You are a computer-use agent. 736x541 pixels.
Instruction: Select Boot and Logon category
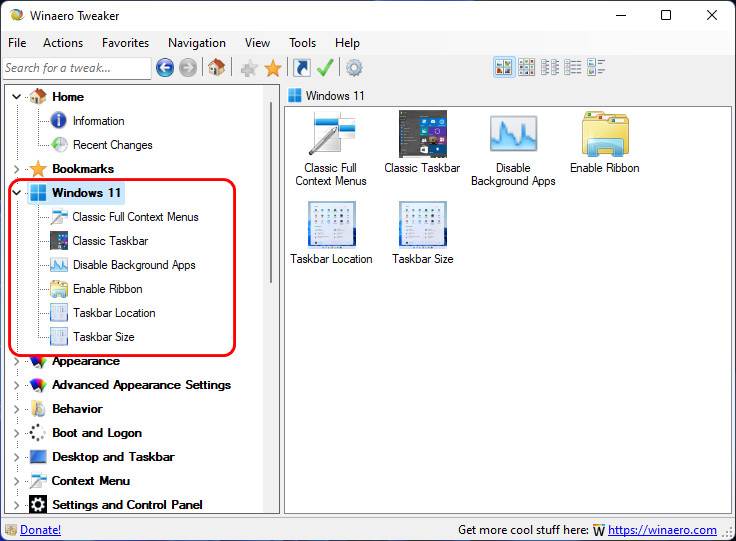tap(97, 433)
